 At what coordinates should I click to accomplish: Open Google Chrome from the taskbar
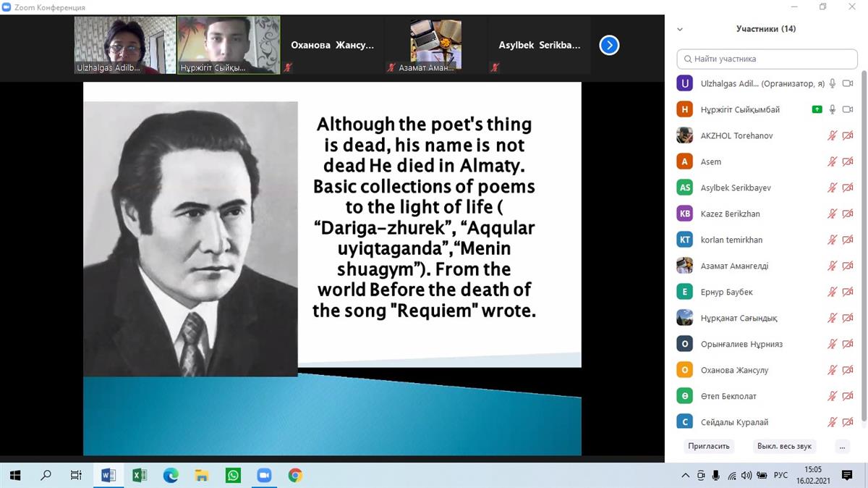click(295, 476)
